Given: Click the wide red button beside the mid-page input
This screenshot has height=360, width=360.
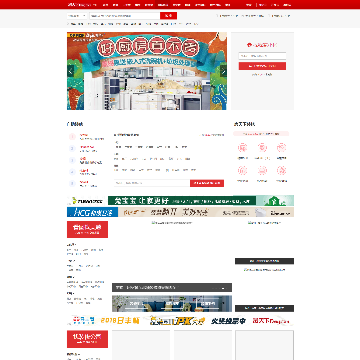Looking at the screenshot, I should point(207,183).
